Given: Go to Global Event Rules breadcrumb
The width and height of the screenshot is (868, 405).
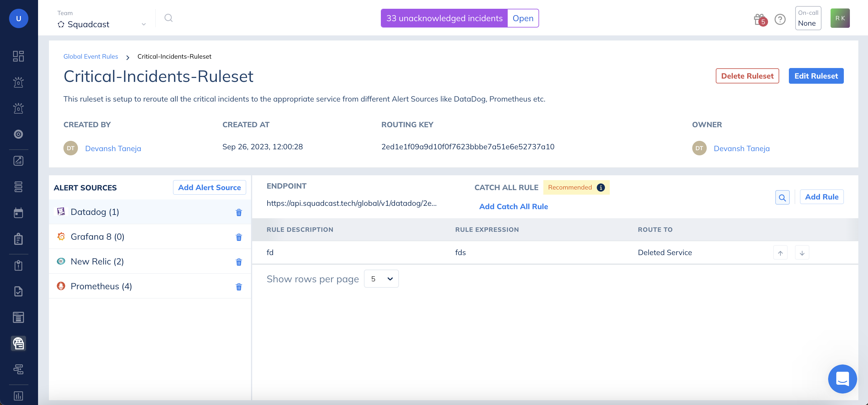Looking at the screenshot, I should (91, 57).
